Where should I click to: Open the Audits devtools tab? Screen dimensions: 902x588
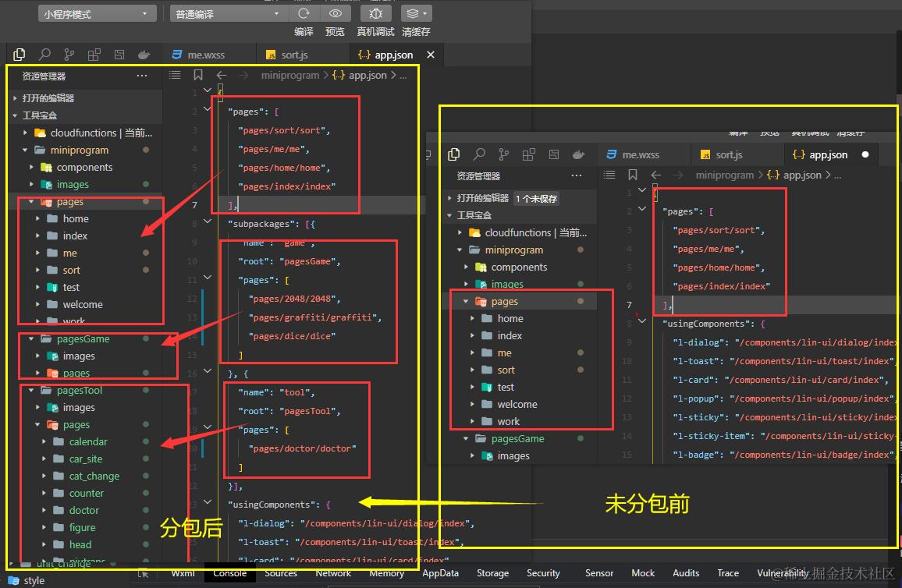(687, 573)
